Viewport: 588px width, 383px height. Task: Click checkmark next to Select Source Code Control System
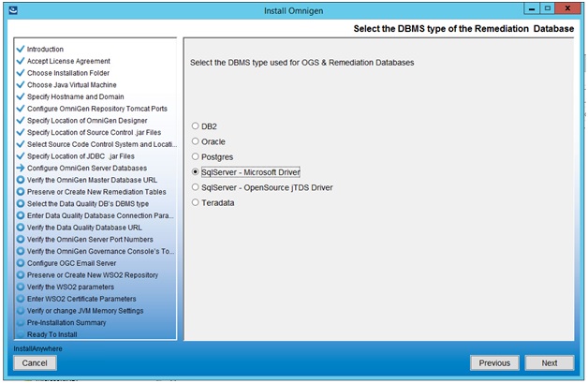(21, 144)
